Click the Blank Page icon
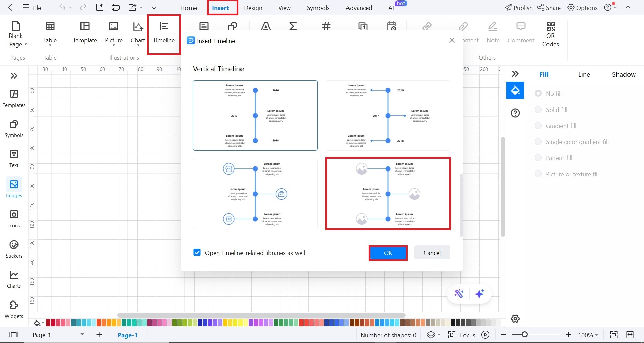 click(x=16, y=26)
